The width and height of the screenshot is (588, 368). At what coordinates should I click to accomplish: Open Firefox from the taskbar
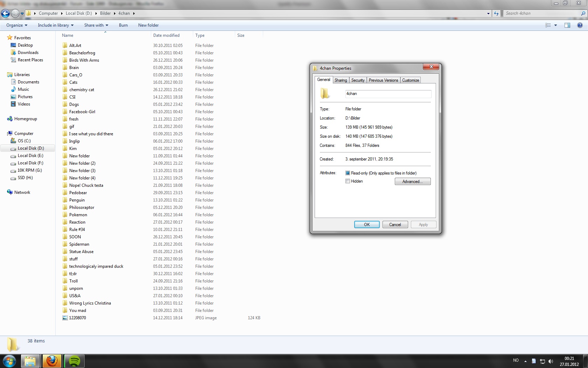[52, 361]
